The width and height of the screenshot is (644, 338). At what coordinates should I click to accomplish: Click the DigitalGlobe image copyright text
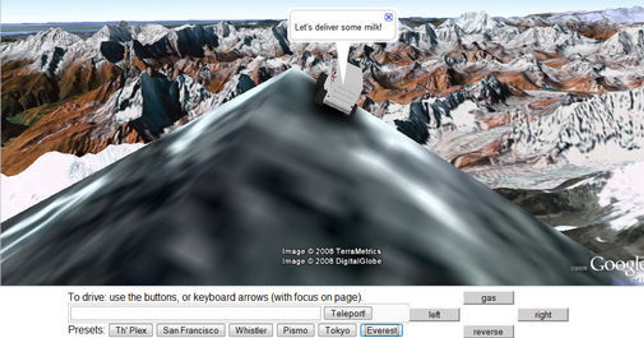[x=332, y=261]
